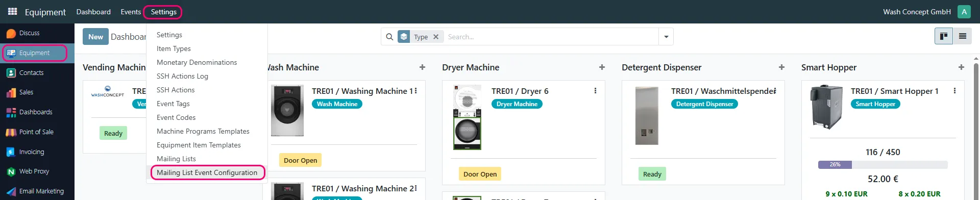Open the Email Marketing app icon
980x200 pixels.
click(11, 191)
